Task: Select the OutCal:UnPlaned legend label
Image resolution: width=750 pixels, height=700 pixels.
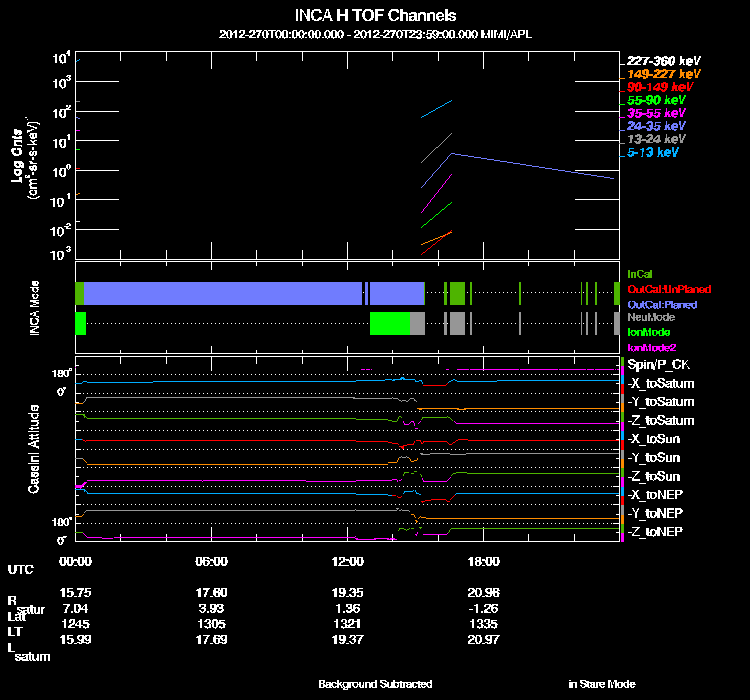Action: (x=669, y=289)
